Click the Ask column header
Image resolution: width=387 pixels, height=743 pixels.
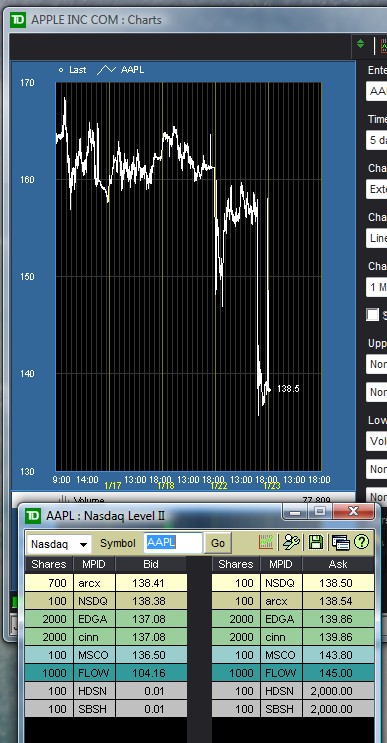pos(338,564)
